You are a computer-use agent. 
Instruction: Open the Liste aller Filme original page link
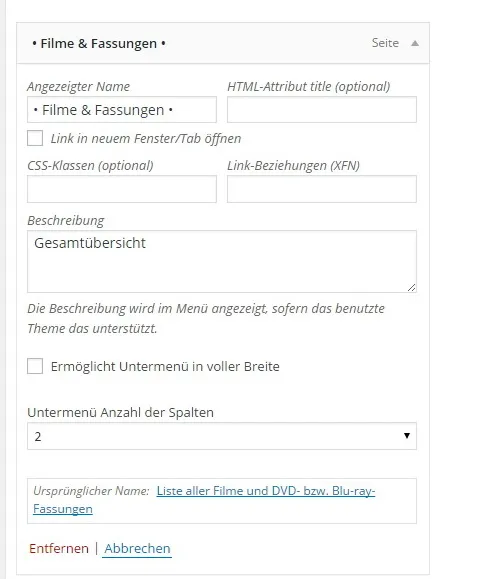pos(266,491)
